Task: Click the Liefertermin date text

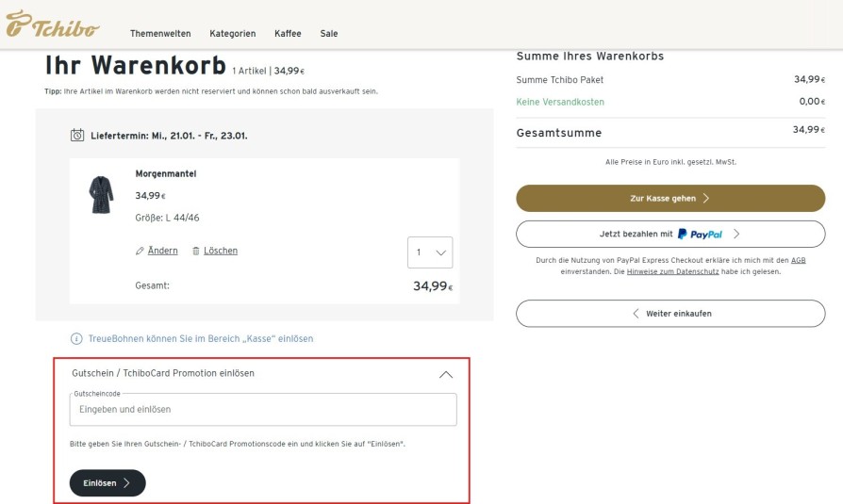Action: click(x=169, y=136)
